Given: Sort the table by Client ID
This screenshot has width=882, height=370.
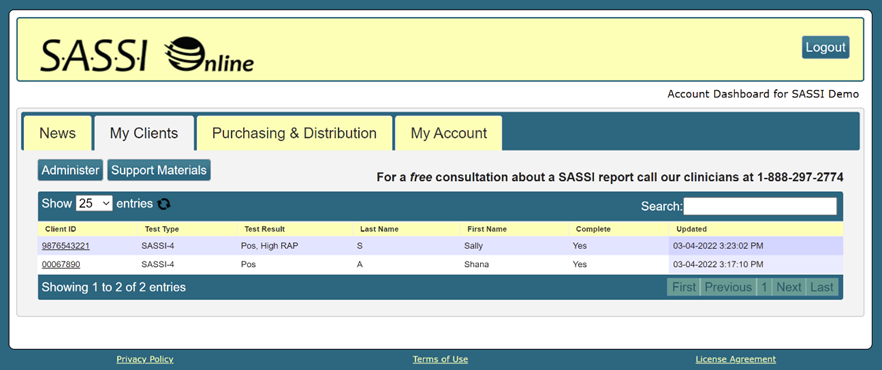Looking at the screenshot, I should coord(87,229).
